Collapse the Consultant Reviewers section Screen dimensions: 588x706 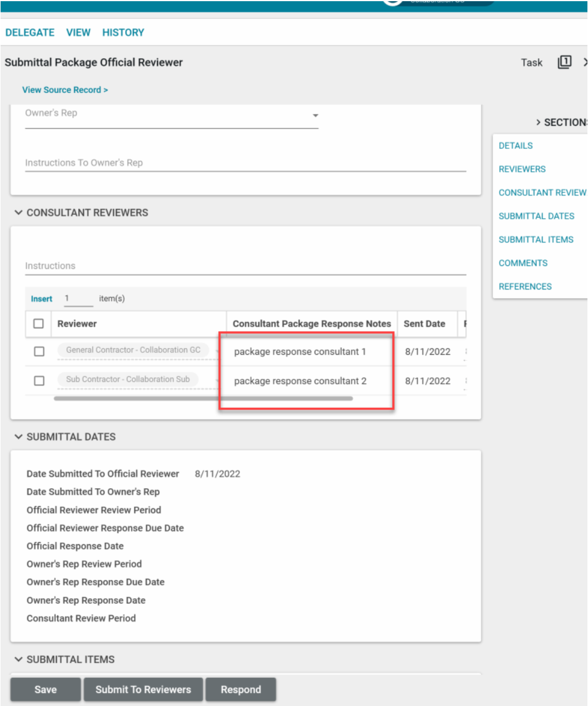click(x=18, y=212)
